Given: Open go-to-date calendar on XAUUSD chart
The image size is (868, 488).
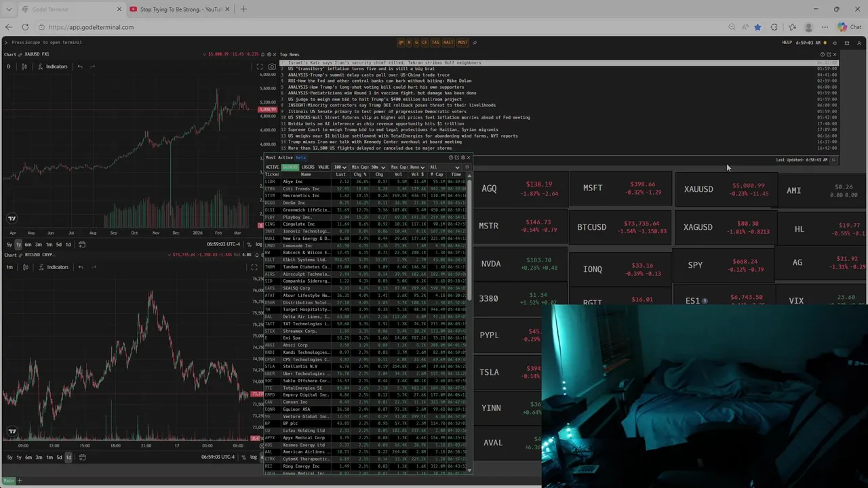Looking at the screenshot, I should click(82, 245).
